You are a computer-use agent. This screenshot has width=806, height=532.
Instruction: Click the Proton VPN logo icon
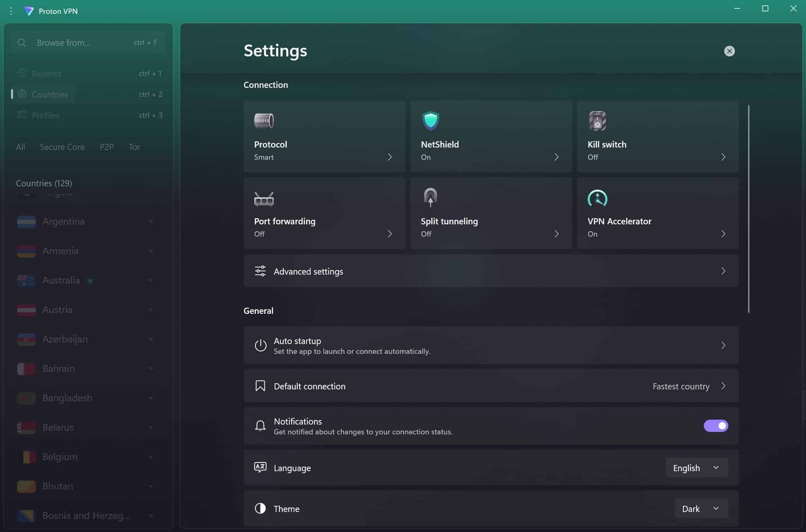[29, 11]
